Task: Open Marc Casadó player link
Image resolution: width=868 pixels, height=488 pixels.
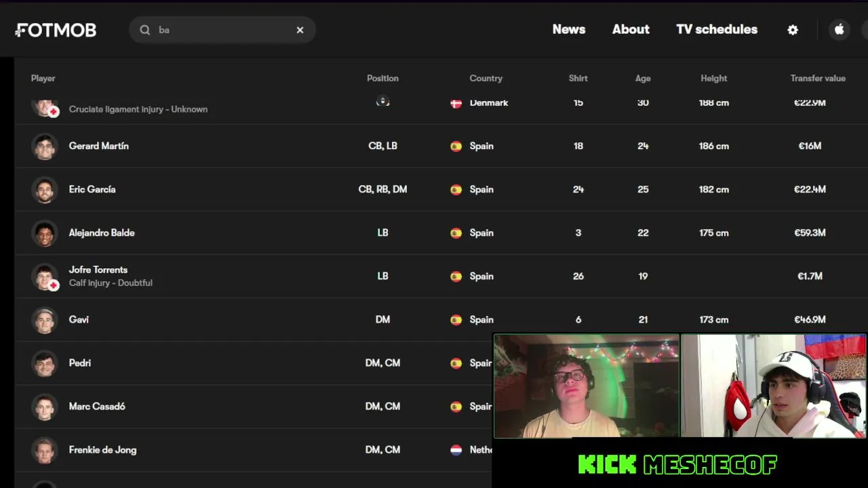Action: pos(97,406)
